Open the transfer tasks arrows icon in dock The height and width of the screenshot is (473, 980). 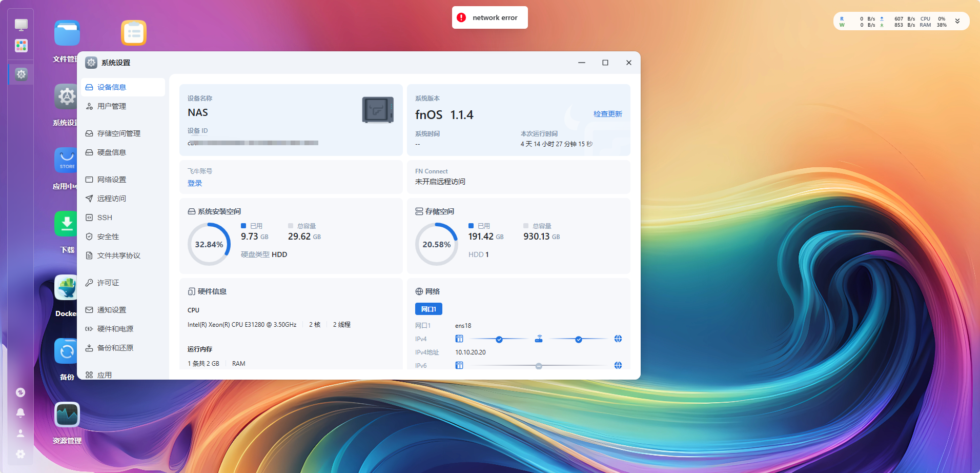(x=21, y=392)
